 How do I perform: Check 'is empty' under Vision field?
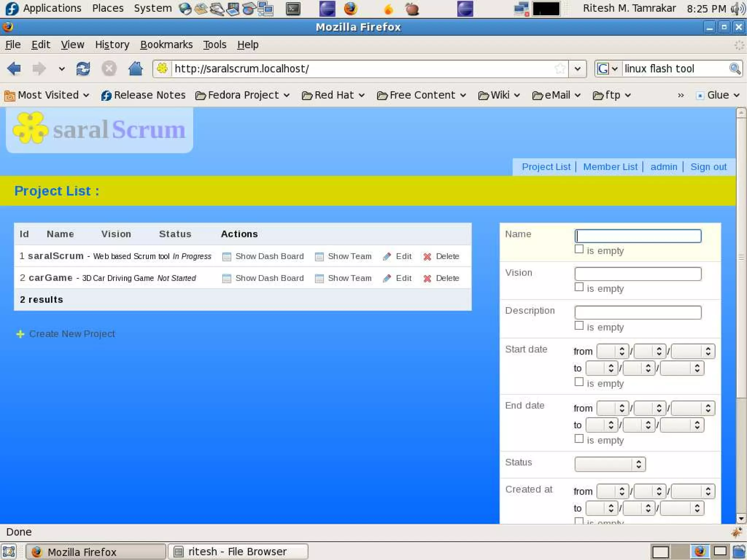579,287
